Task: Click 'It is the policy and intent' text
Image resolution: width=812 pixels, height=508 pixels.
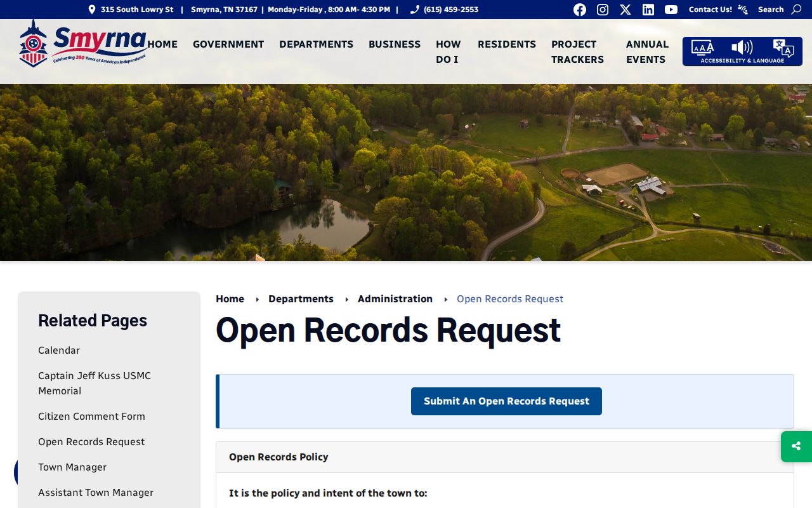Action: click(328, 493)
